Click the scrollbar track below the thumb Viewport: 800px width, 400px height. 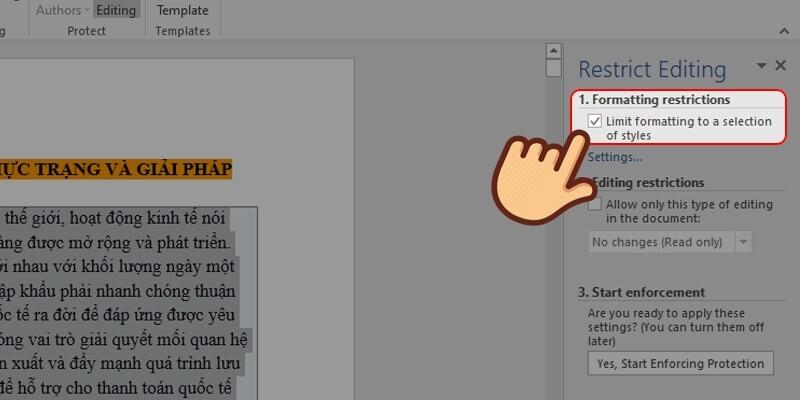point(553,250)
